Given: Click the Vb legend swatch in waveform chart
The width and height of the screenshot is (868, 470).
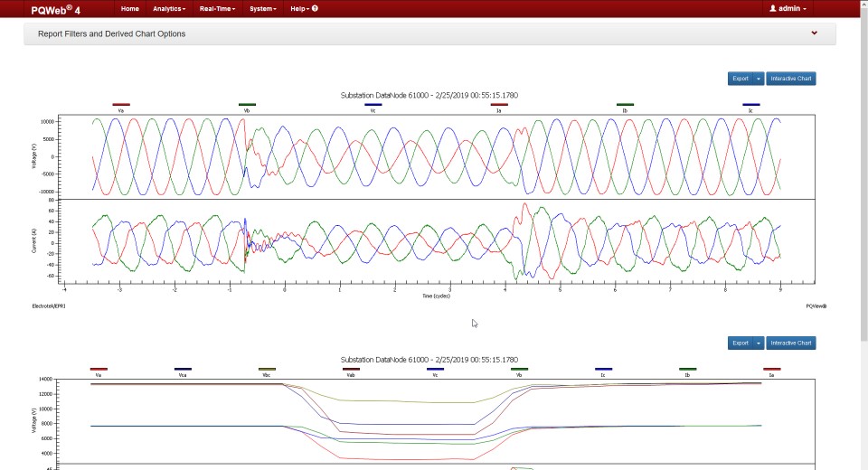Looking at the screenshot, I should (247, 104).
